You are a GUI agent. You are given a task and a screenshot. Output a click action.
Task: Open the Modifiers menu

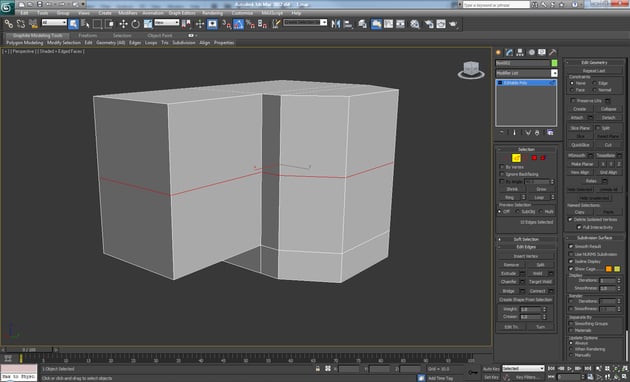tap(128, 13)
